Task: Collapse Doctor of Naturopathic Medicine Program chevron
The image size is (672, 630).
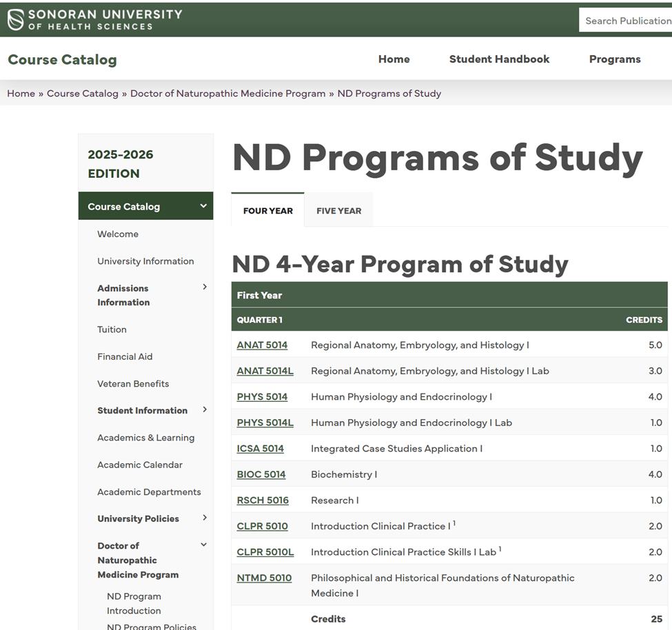Action: [204, 545]
